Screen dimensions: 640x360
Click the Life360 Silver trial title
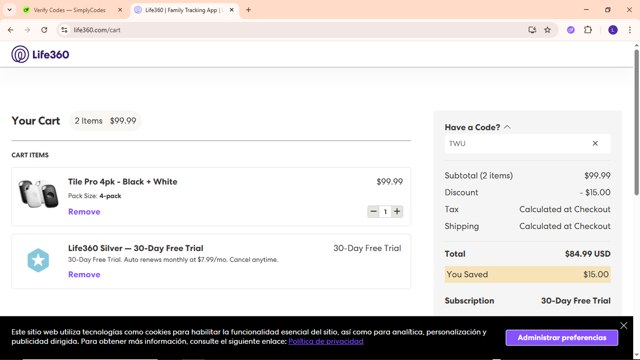pyautogui.click(x=136, y=248)
